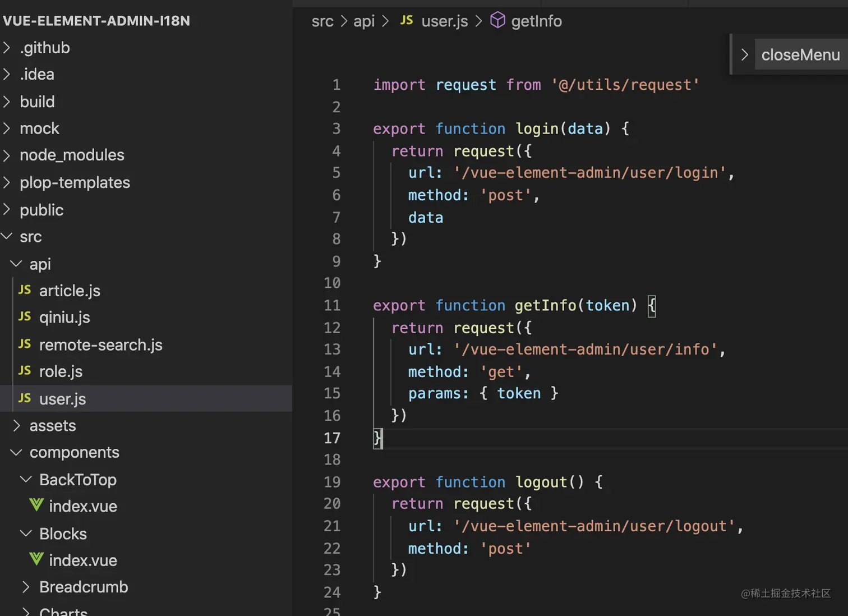
Task: Click the token param on line 15
Action: [x=519, y=393]
